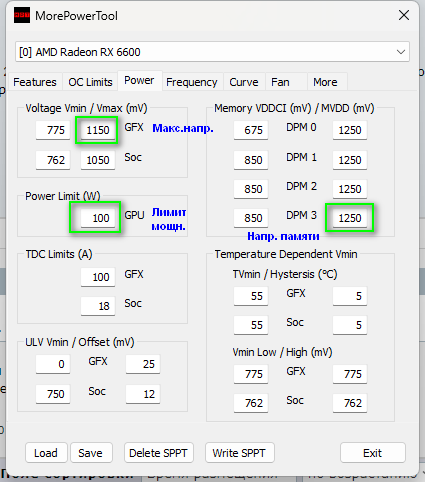
Task: Switch to the OC Limits tab
Action: pos(90,82)
